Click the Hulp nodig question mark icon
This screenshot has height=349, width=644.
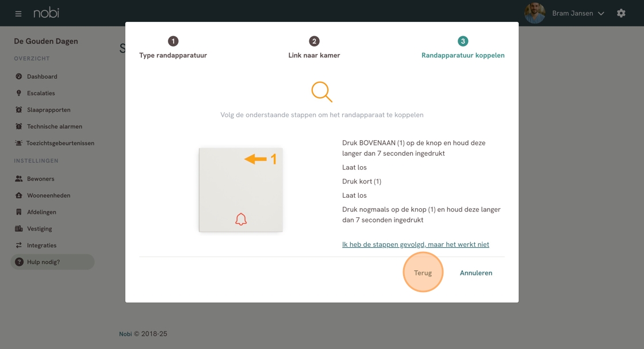[x=19, y=262]
